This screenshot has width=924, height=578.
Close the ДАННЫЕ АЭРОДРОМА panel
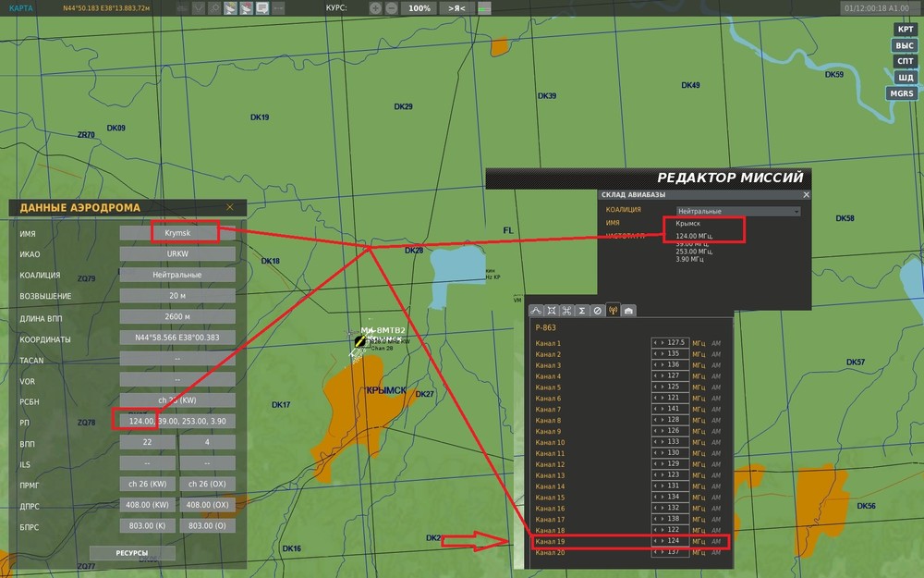pos(230,206)
